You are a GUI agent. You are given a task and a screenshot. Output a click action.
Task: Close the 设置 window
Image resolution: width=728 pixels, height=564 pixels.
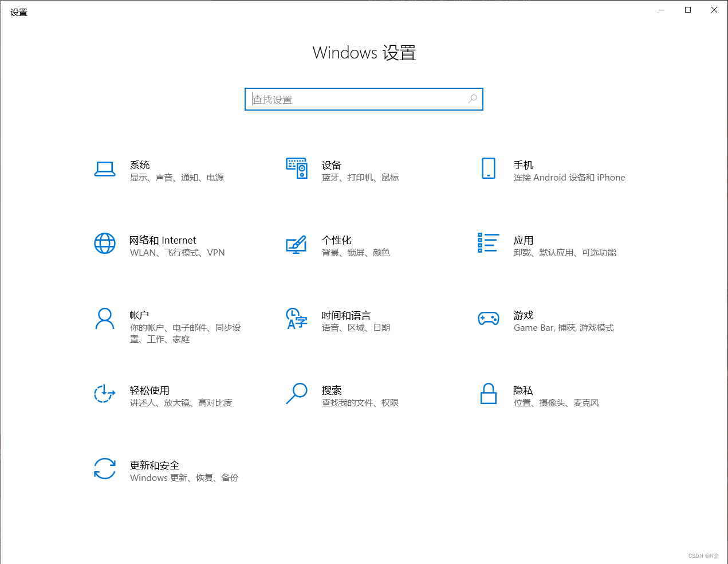point(714,10)
